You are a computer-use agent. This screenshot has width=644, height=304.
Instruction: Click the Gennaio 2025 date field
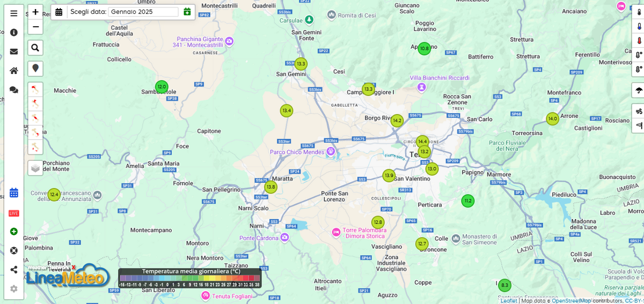(143, 12)
